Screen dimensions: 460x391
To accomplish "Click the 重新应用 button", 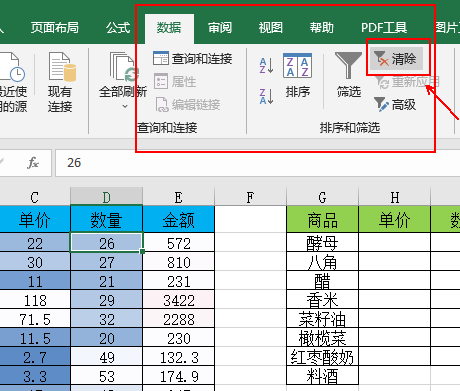I will 407,82.
